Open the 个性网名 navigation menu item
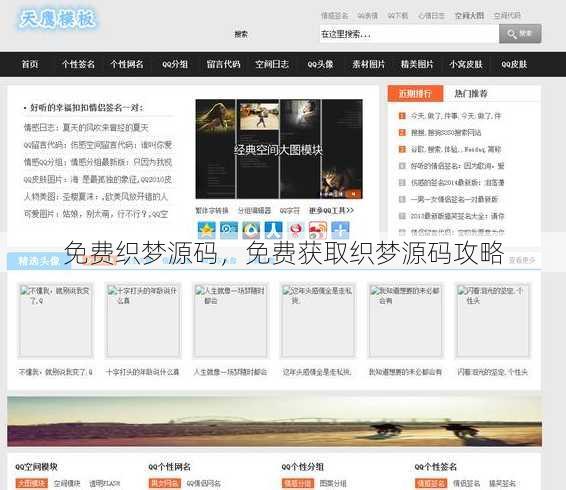The width and height of the screenshot is (566, 490). [127, 64]
